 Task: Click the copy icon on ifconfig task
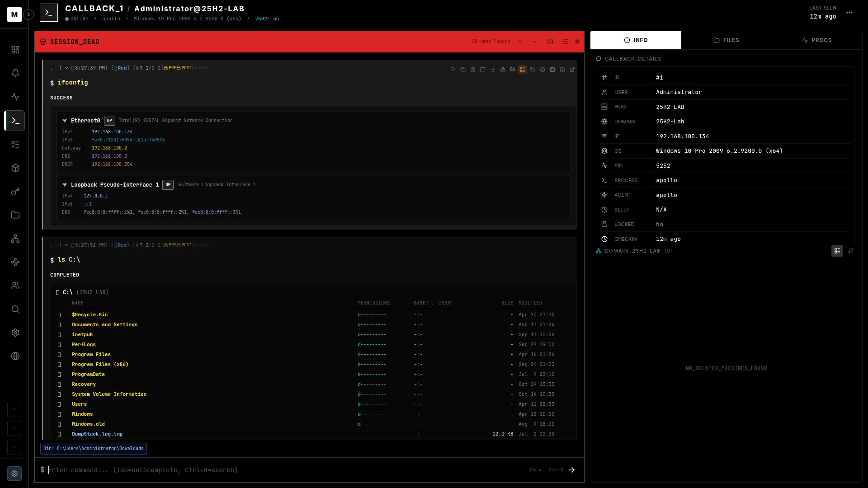tap(463, 70)
